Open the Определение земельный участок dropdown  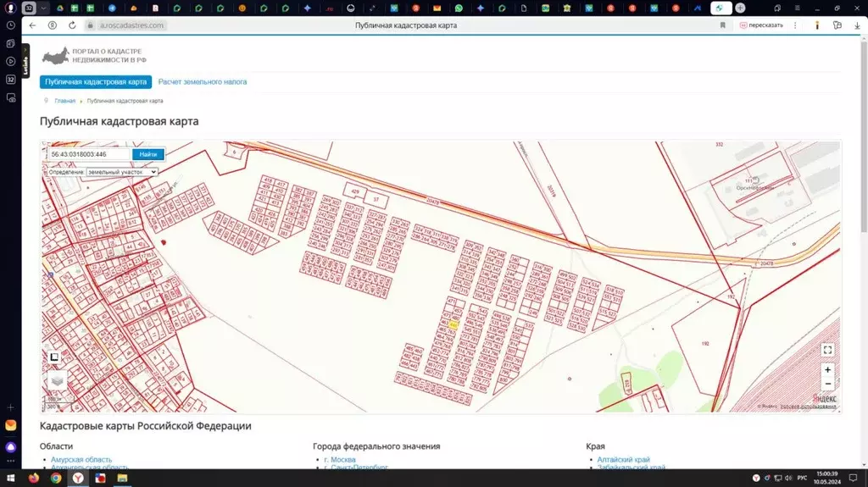tap(122, 172)
